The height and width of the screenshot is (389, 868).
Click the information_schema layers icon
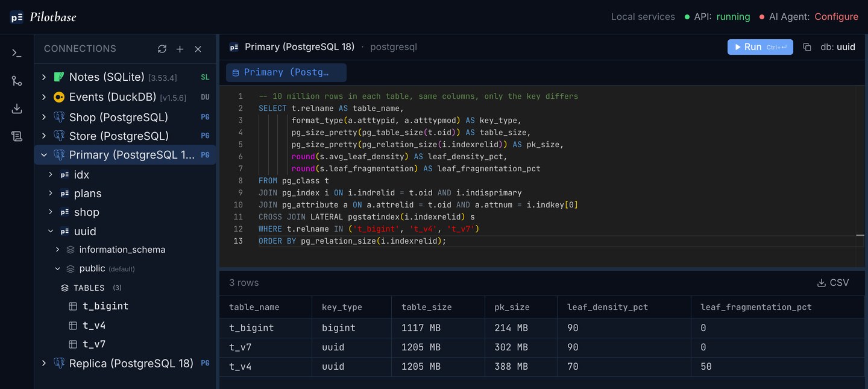pyautogui.click(x=71, y=250)
